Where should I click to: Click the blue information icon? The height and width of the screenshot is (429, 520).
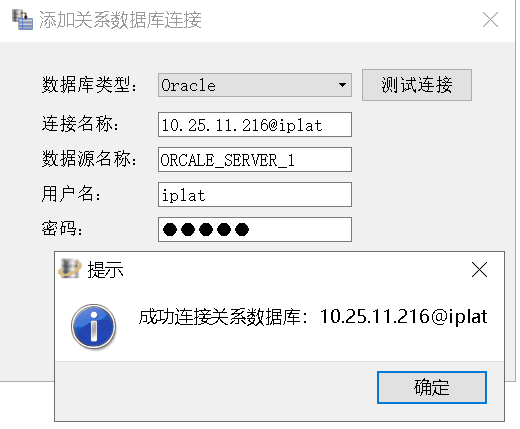click(94, 326)
